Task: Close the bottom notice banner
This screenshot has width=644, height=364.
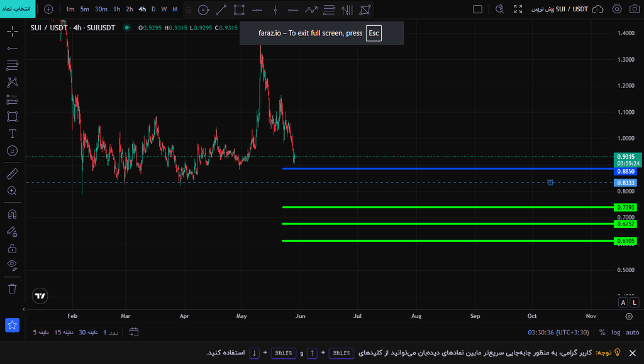Action: coord(633,353)
